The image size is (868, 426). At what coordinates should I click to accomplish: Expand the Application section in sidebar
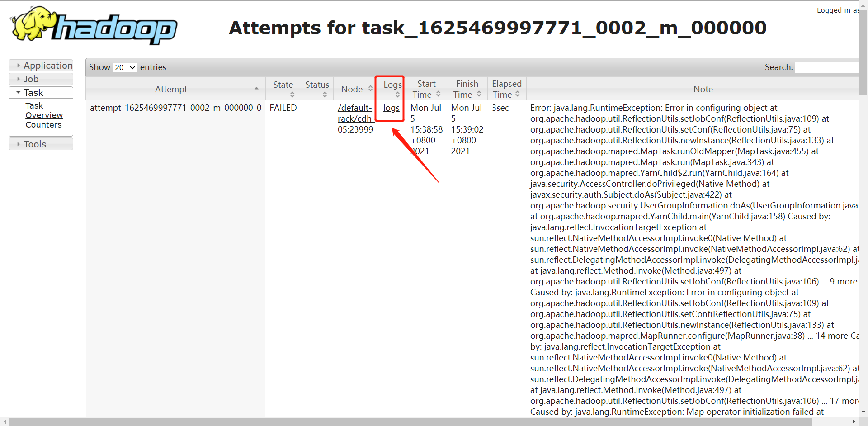coord(48,65)
